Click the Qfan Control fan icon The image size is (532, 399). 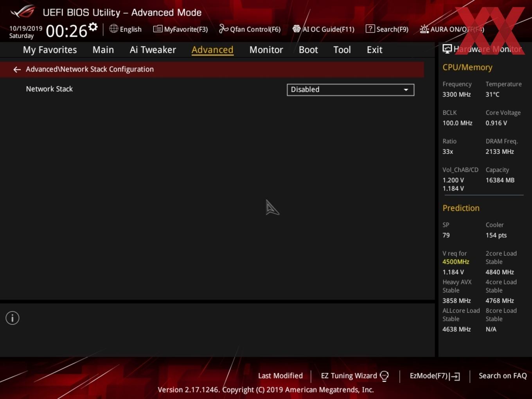click(x=223, y=29)
